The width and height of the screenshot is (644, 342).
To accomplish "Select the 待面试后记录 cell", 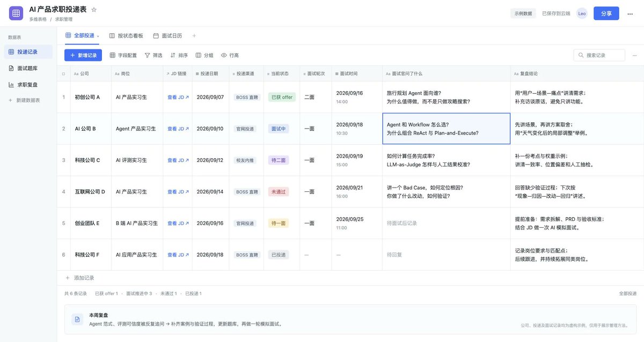I will click(447, 223).
